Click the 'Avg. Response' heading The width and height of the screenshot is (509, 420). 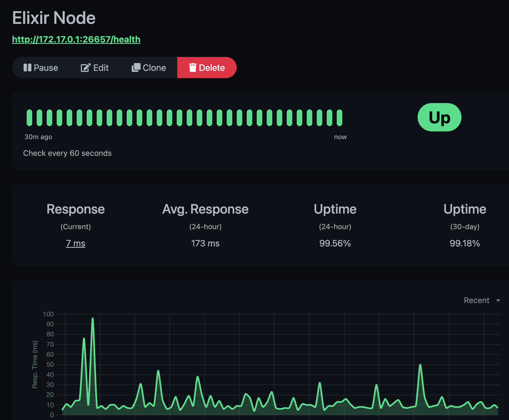coord(205,209)
